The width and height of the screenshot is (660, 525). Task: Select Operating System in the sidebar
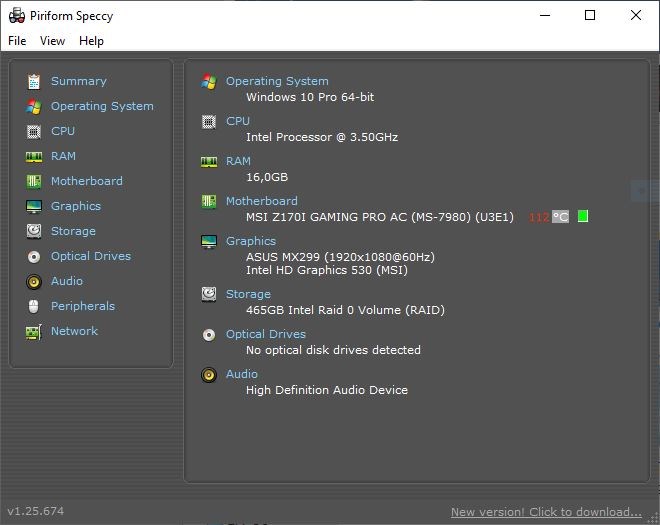pos(102,106)
